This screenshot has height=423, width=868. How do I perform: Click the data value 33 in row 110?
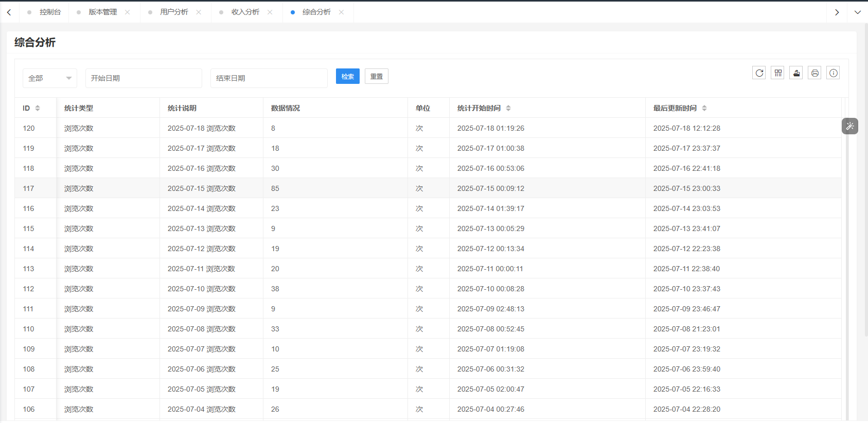coord(275,329)
